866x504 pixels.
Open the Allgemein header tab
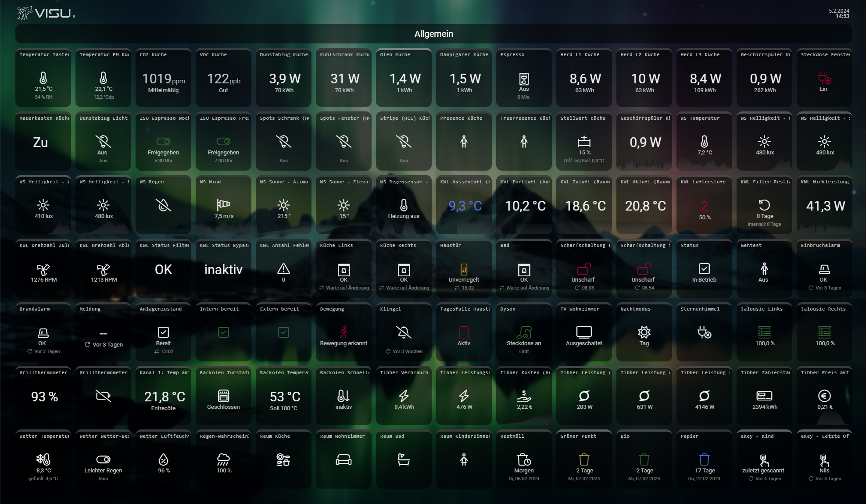click(433, 34)
